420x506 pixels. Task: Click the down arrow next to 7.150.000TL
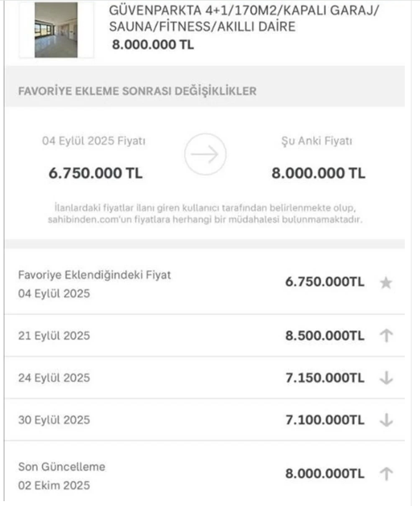[x=386, y=378]
